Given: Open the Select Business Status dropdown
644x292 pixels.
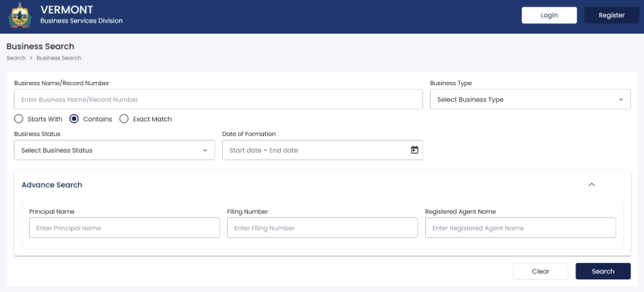Looking at the screenshot, I should tap(114, 150).
